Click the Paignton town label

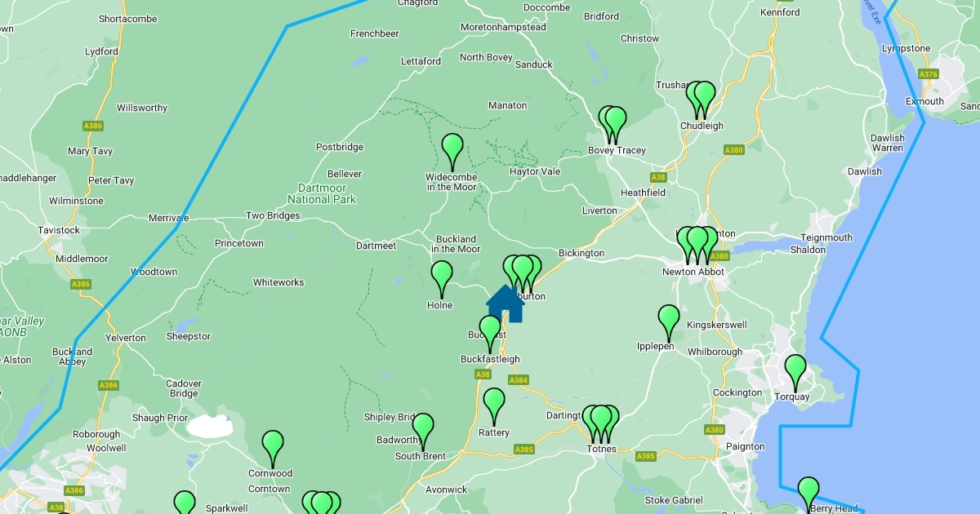pyautogui.click(x=746, y=446)
